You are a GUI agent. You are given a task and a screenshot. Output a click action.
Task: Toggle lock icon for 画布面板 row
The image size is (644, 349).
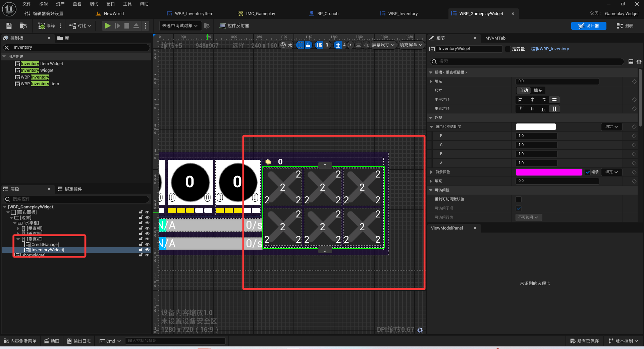(x=141, y=212)
